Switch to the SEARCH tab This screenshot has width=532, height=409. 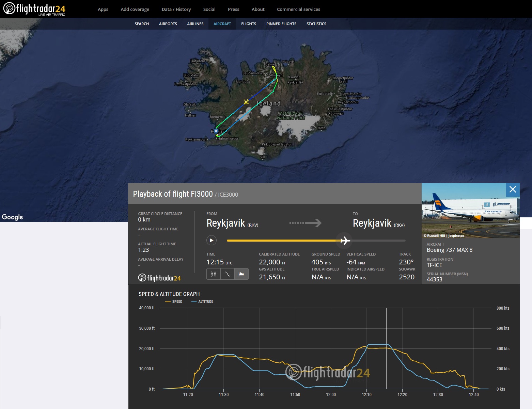[x=142, y=24]
